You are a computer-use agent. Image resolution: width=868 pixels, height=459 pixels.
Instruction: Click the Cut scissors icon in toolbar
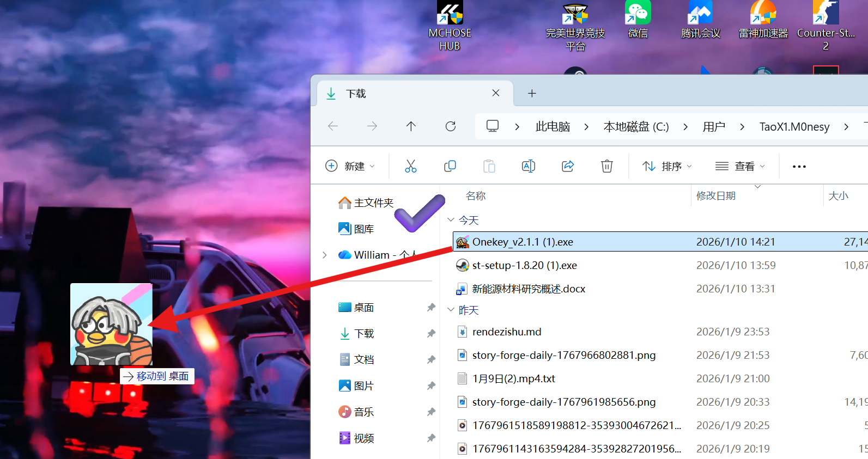click(410, 166)
